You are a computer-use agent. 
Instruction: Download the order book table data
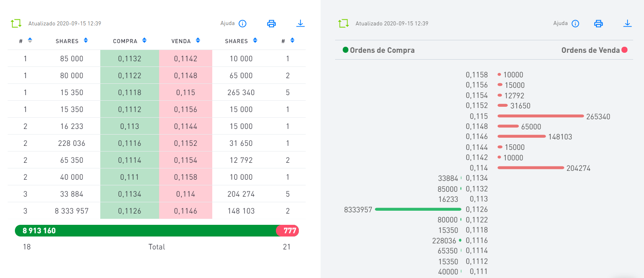(300, 23)
